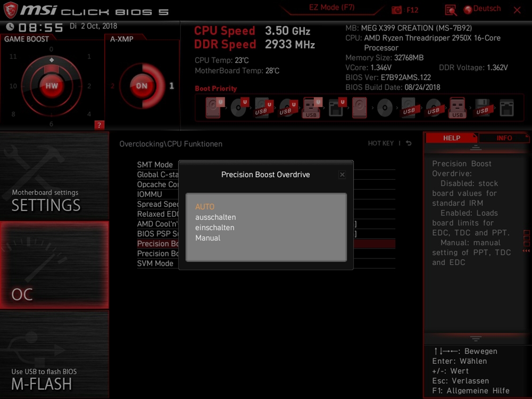Viewport: 532px width, 399px height.
Task: Select AUTO in Precision Boost Overdrive popup
Action: [x=205, y=206]
